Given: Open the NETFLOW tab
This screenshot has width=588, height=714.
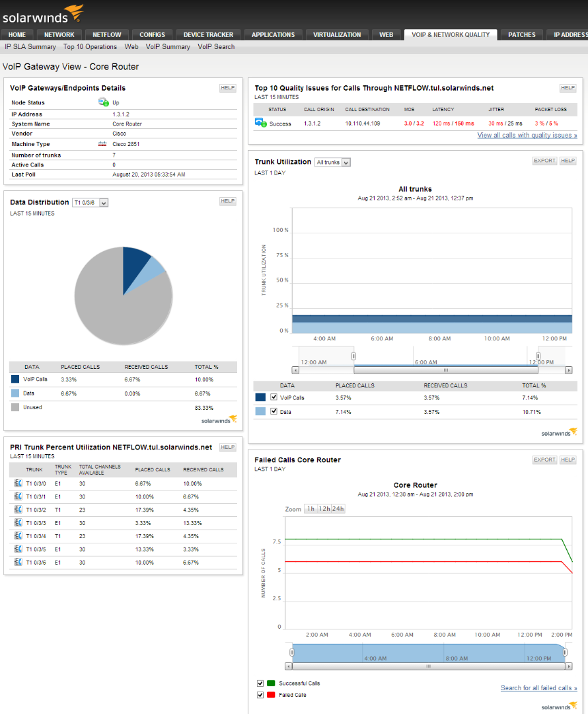Looking at the screenshot, I should (107, 34).
